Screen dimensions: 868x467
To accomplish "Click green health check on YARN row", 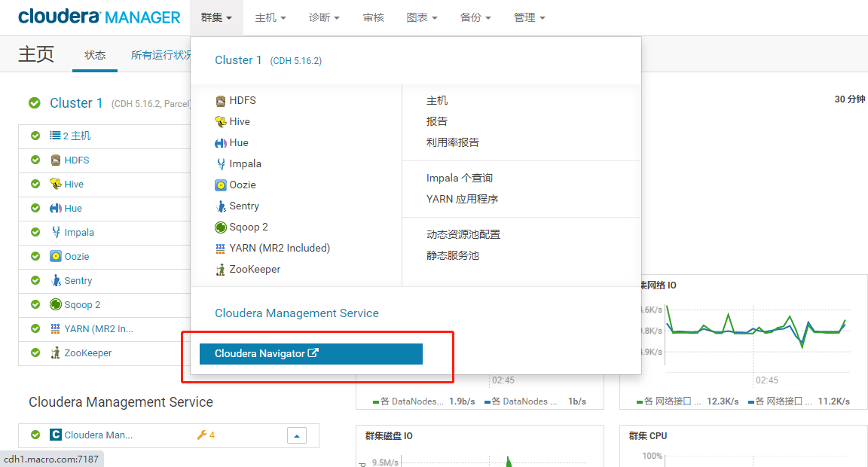I will point(35,328).
